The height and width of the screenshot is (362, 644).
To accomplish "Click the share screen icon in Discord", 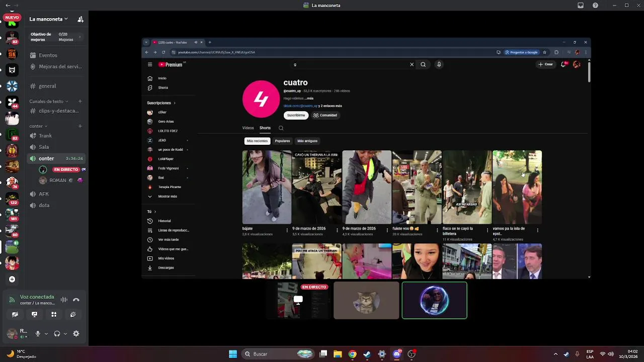I will [34, 314].
